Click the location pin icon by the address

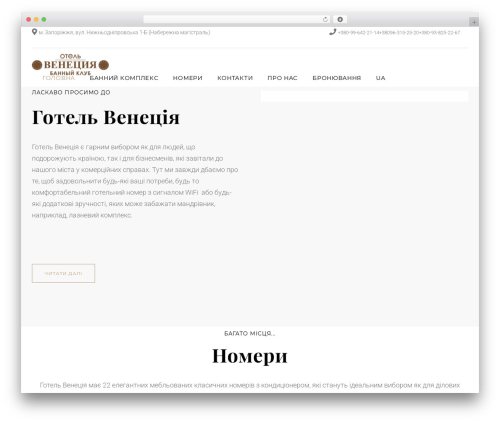point(34,32)
